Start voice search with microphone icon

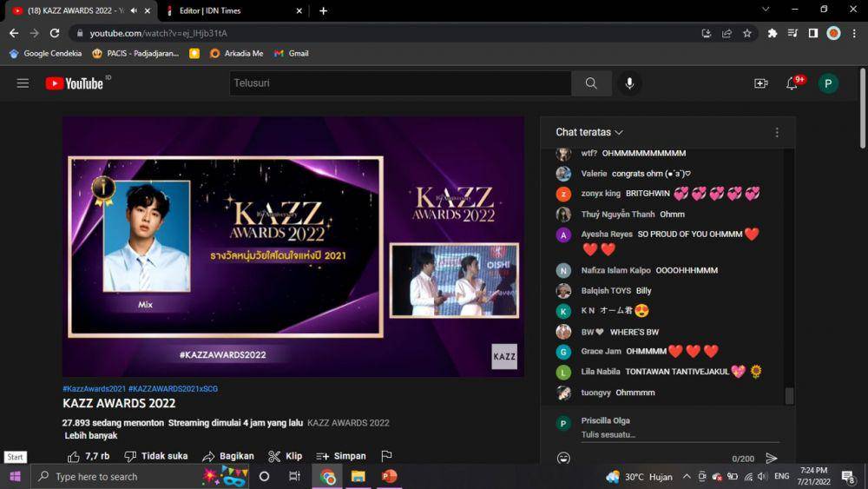(629, 83)
